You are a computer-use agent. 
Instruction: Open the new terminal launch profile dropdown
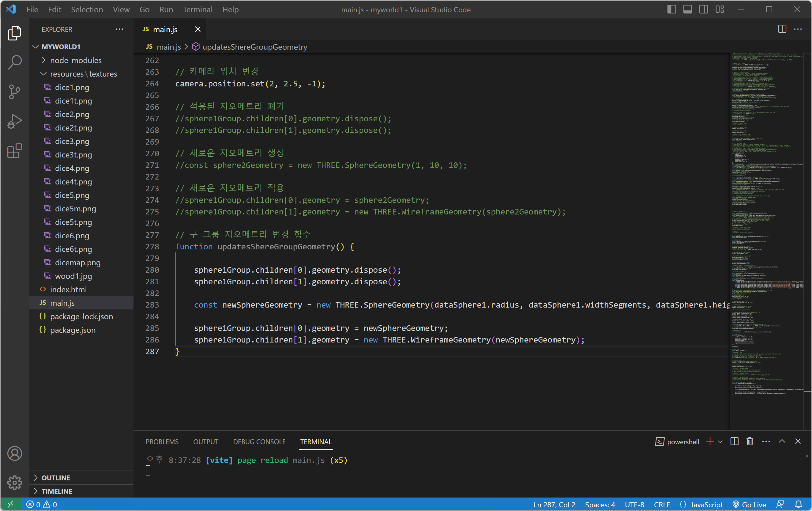(720, 441)
